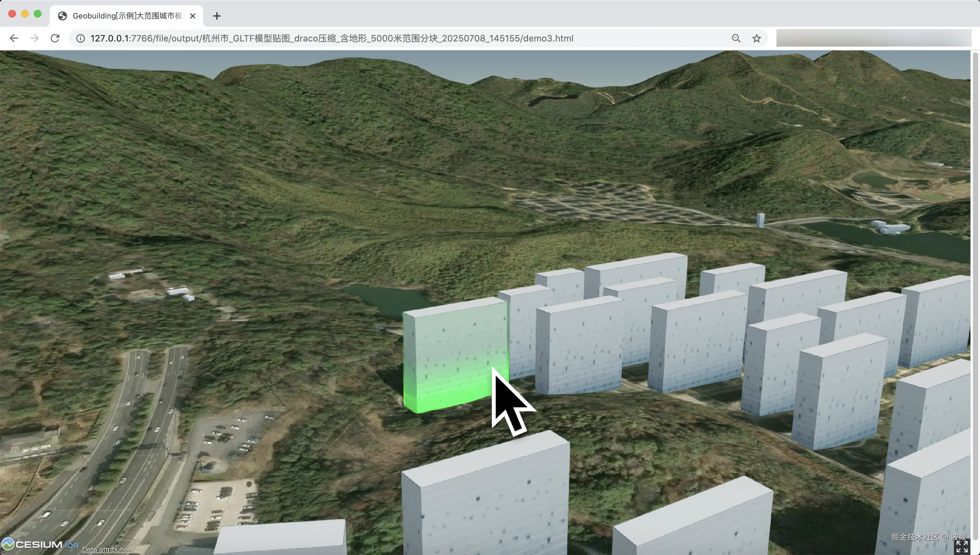This screenshot has height=555, width=980.
Task: Open site information icon in address bar
Action: (x=80, y=39)
